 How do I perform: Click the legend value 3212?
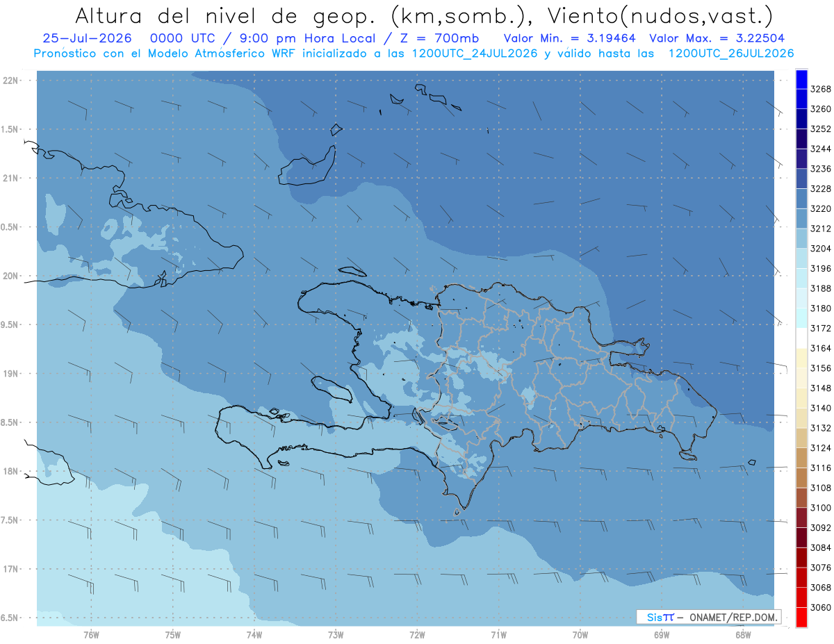click(x=821, y=229)
